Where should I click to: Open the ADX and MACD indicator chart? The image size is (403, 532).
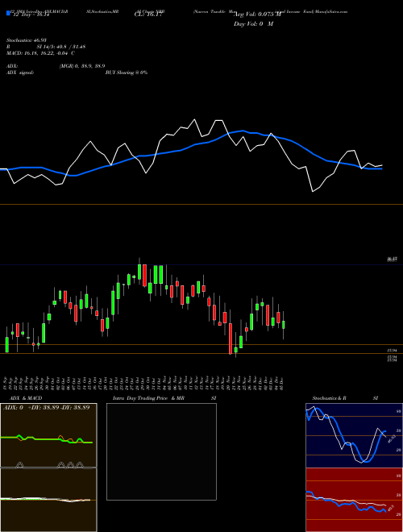(48, 468)
